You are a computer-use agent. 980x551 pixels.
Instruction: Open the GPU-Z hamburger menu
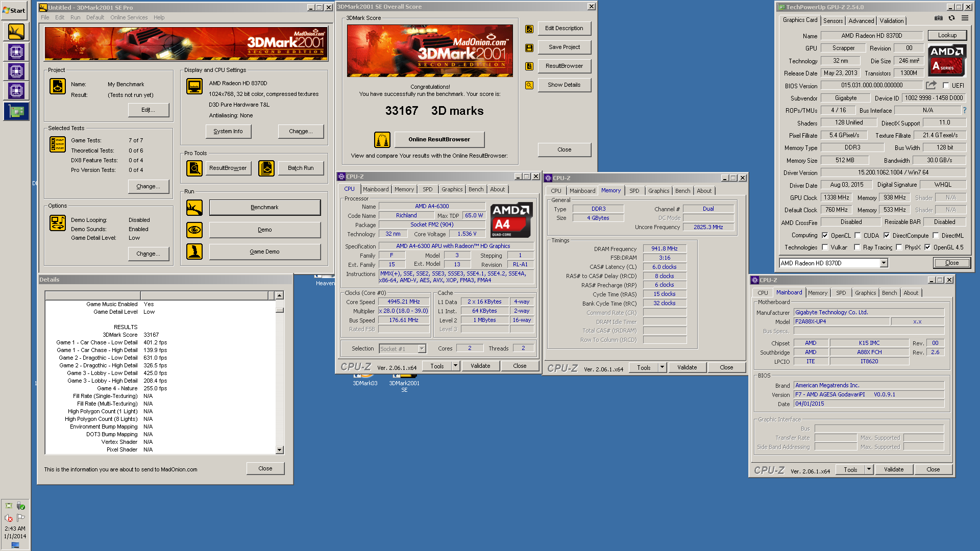(x=965, y=18)
